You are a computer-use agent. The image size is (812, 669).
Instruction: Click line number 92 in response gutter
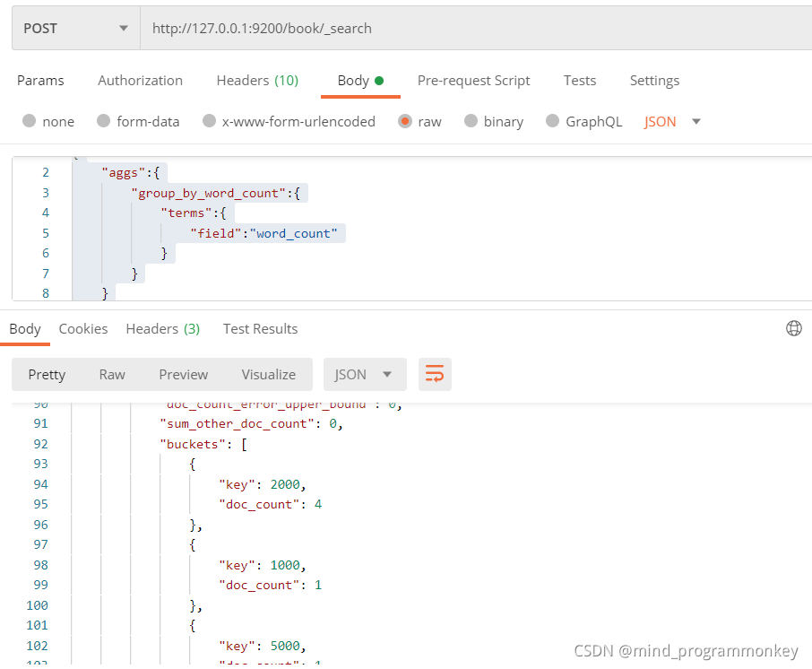tap(40, 444)
